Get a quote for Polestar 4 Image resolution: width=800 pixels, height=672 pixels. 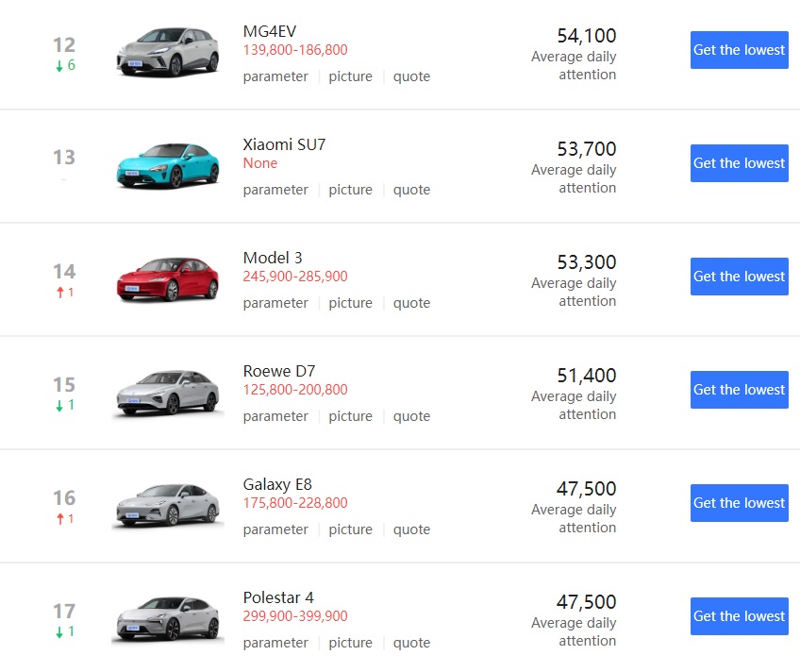(x=411, y=643)
